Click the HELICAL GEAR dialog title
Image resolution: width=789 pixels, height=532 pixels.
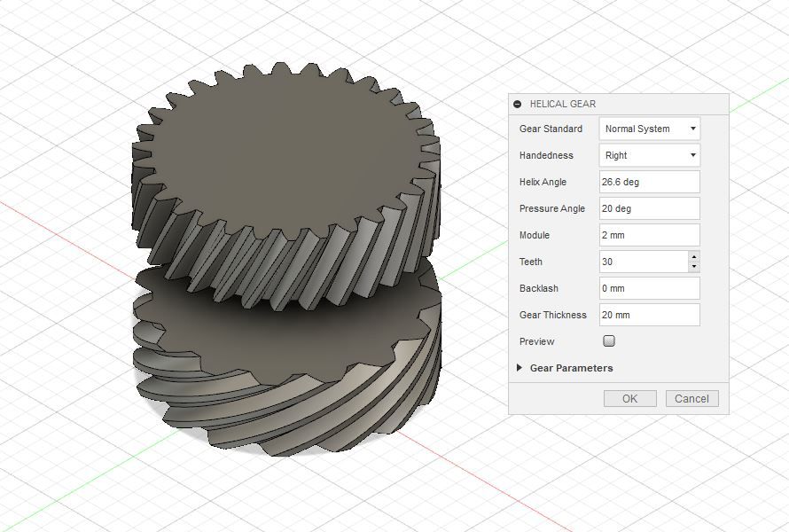[x=563, y=105]
